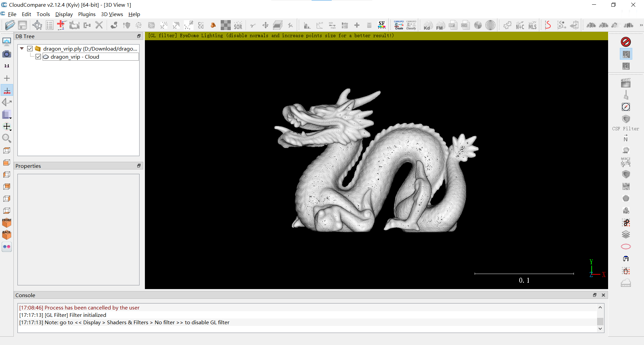Click the Open file folder icon
This screenshot has width=644, height=345.
(x=10, y=25)
